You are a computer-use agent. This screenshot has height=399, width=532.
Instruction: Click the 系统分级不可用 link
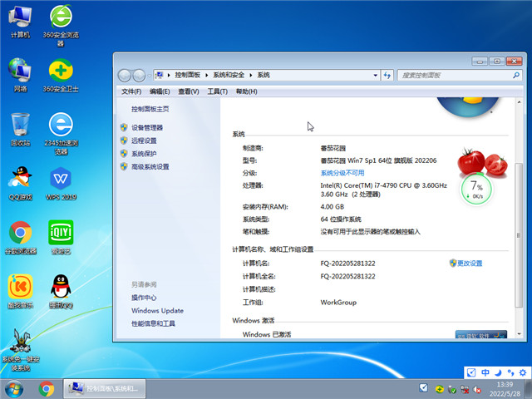342,173
